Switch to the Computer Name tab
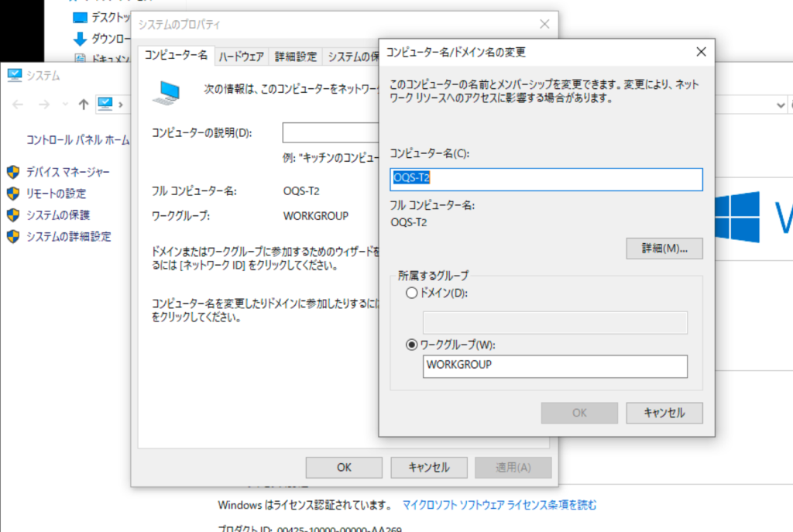793x532 pixels. (x=177, y=56)
